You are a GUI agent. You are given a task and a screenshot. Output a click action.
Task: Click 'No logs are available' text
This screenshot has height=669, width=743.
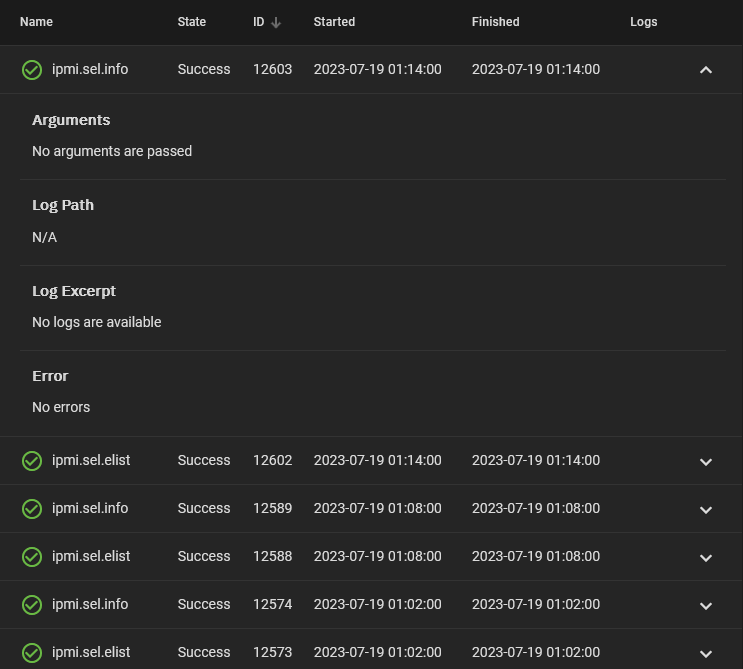[x=97, y=322]
